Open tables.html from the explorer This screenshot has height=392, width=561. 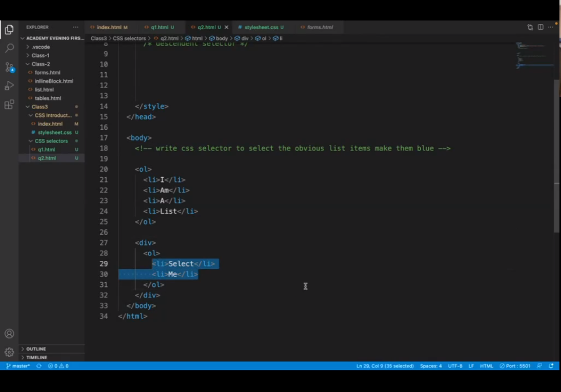(48, 98)
